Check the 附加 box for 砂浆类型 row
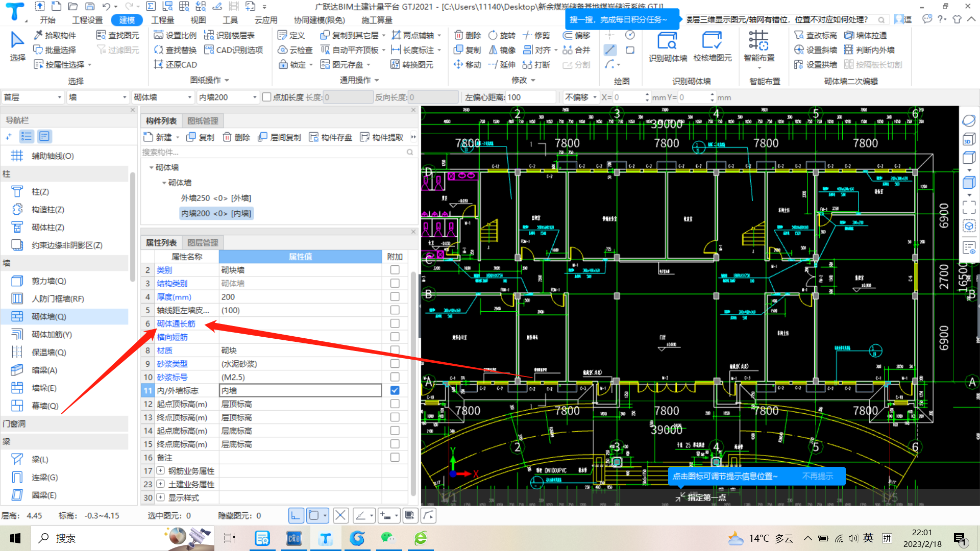This screenshot has height=551, width=980. click(x=395, y=364)
